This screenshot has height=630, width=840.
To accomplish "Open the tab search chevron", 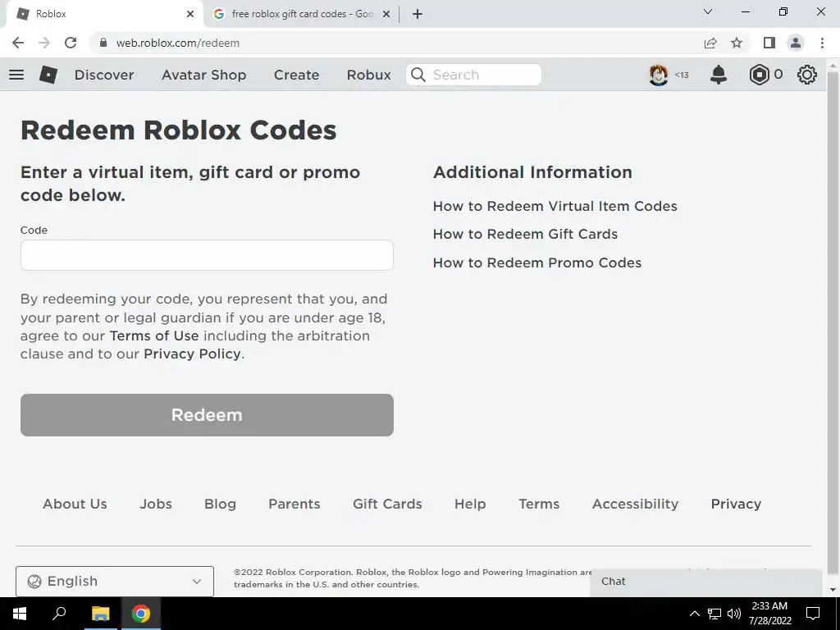I will point(708,11).
